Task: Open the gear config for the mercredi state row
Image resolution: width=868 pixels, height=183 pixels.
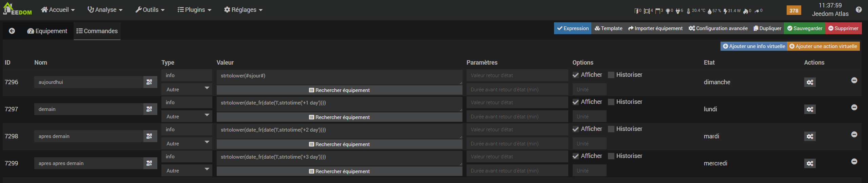Action: coord(810,163)
